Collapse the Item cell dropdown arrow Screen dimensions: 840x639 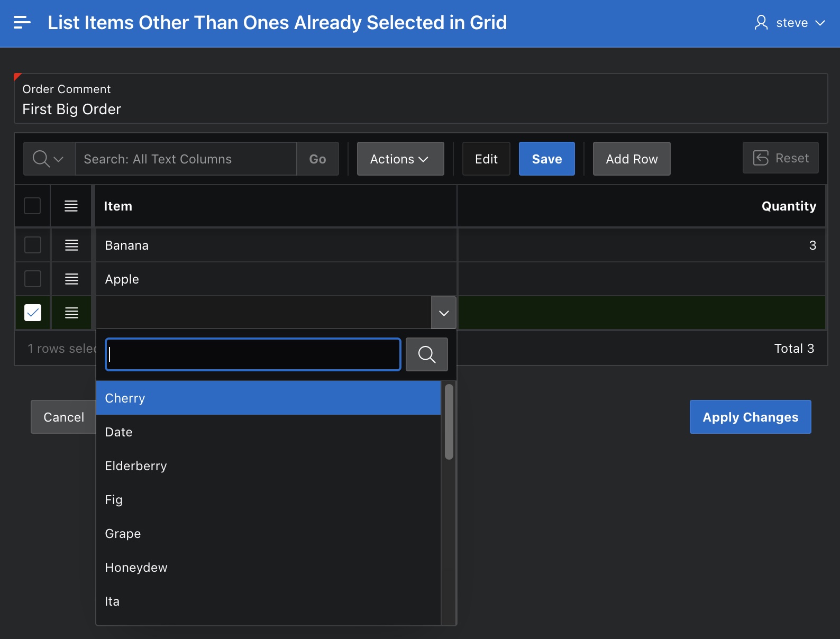[x=444, y=313]
